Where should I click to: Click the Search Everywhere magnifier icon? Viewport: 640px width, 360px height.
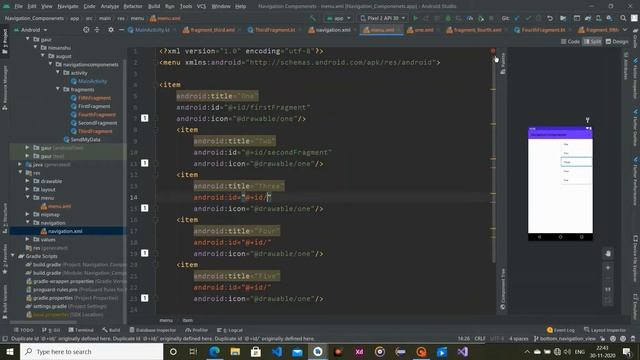(x=623, y=18)
